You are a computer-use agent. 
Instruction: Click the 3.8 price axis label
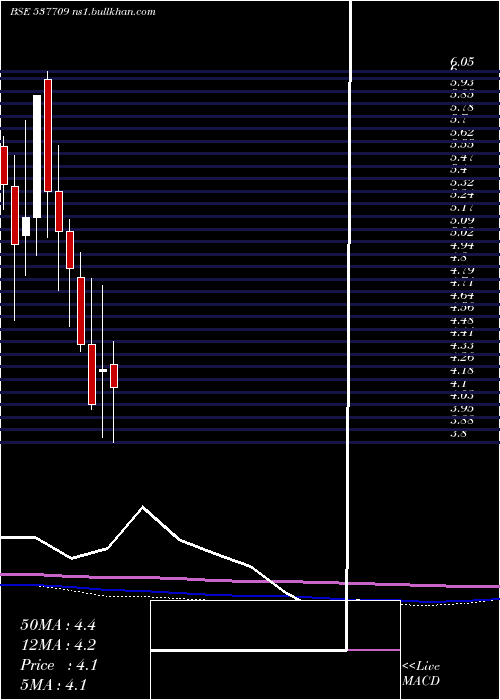(x=458, y=433)
